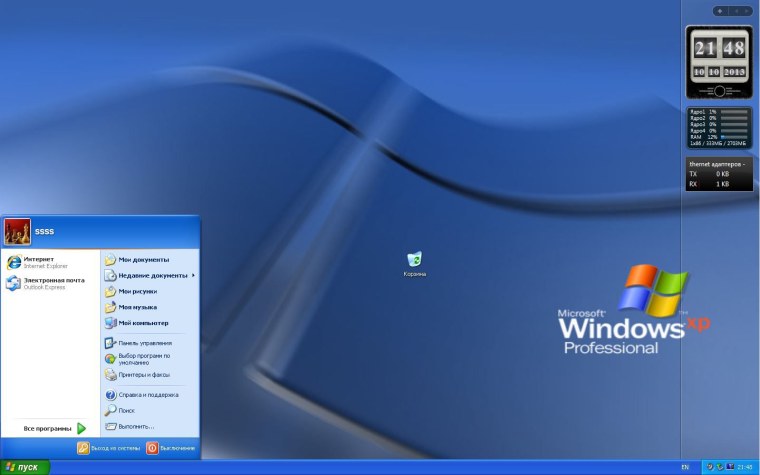760x475 pixels.
Task: Click the Выключение shutdown button
Action: pyautogui.click(x=170, y=448)
